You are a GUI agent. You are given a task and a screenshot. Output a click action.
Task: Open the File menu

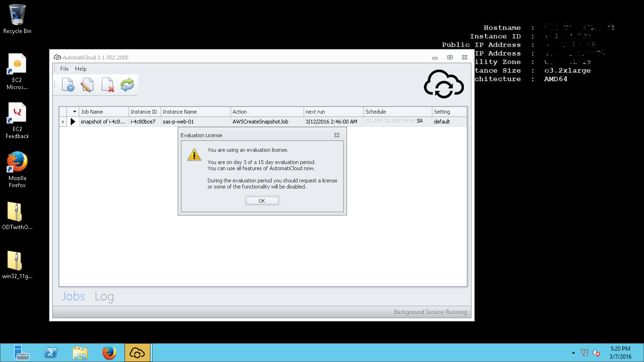pos(65,69)
